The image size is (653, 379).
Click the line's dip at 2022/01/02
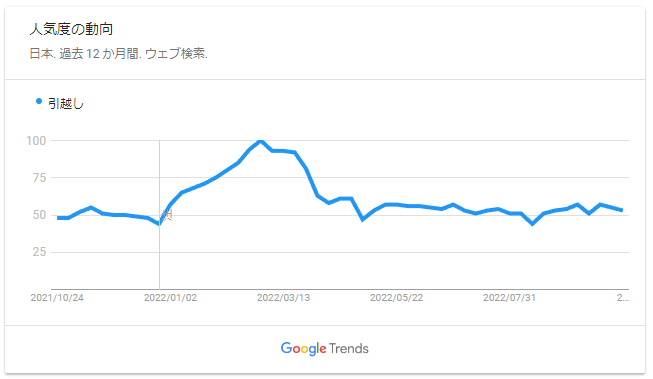click(159, 224)
